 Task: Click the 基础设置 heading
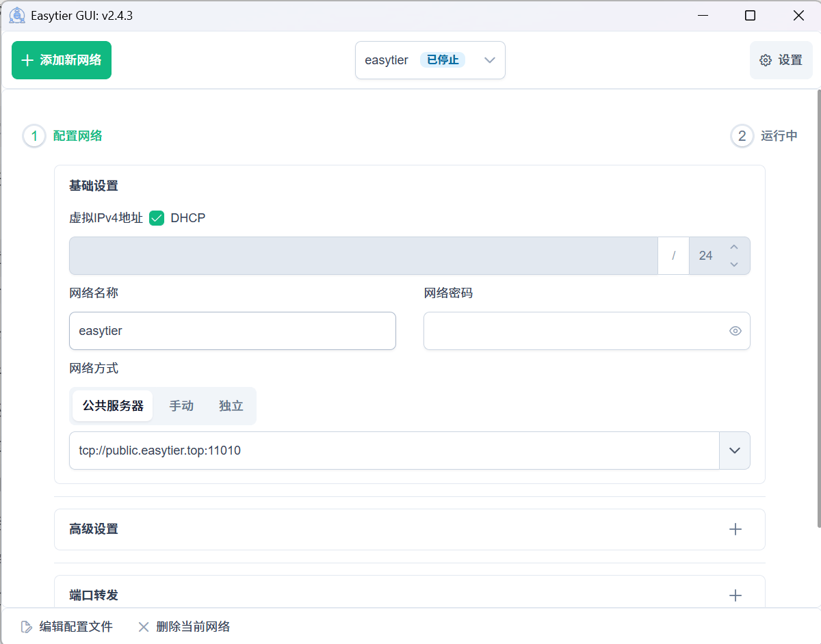pos(94,185)
